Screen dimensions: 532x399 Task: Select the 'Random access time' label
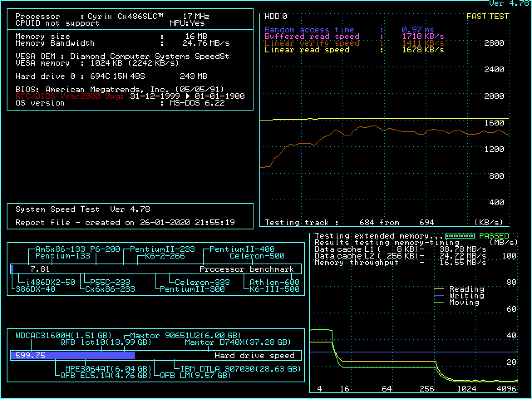coord(310,30)
